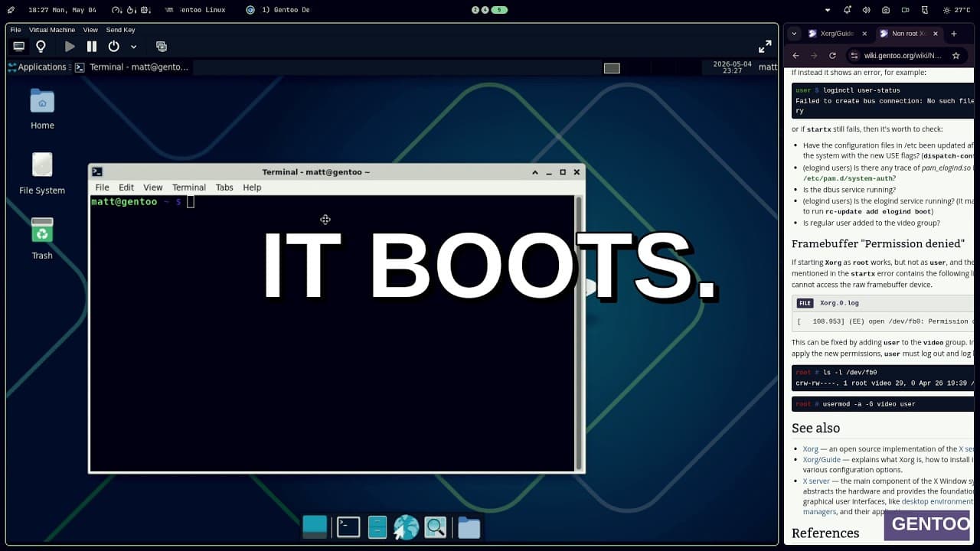Viewport: 980px width, 551px height.
Task: Pause the virtual machine
Action: click(x=92, y=47)
